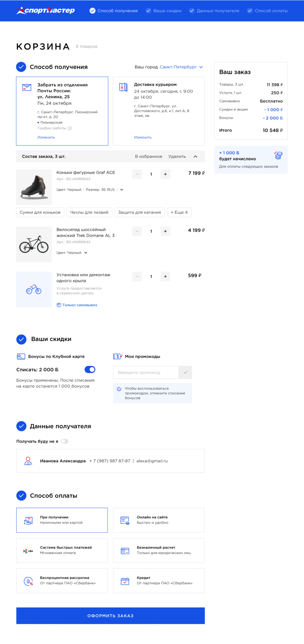Click the Sportmaster logo
This screenshot has height=644, width=304.
(x=46, y=10)
